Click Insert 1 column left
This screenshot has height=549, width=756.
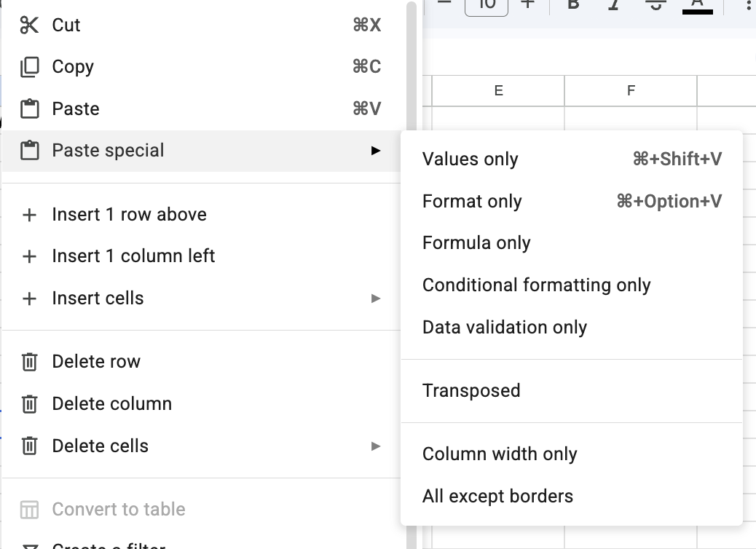[x=133, y=256]
